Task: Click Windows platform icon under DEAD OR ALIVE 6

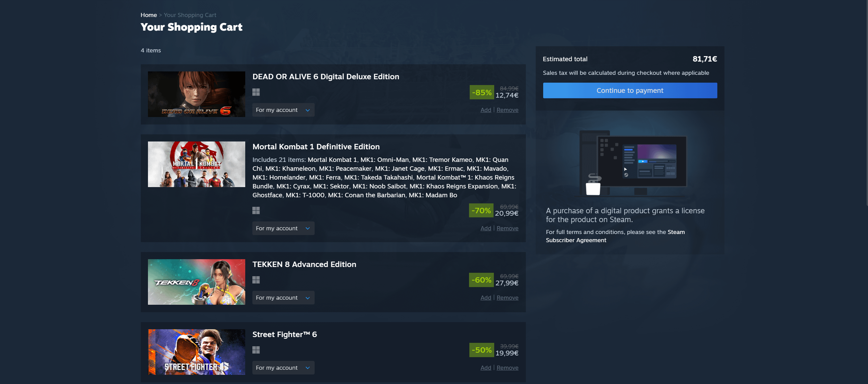Action: click(x=256, y=92)
